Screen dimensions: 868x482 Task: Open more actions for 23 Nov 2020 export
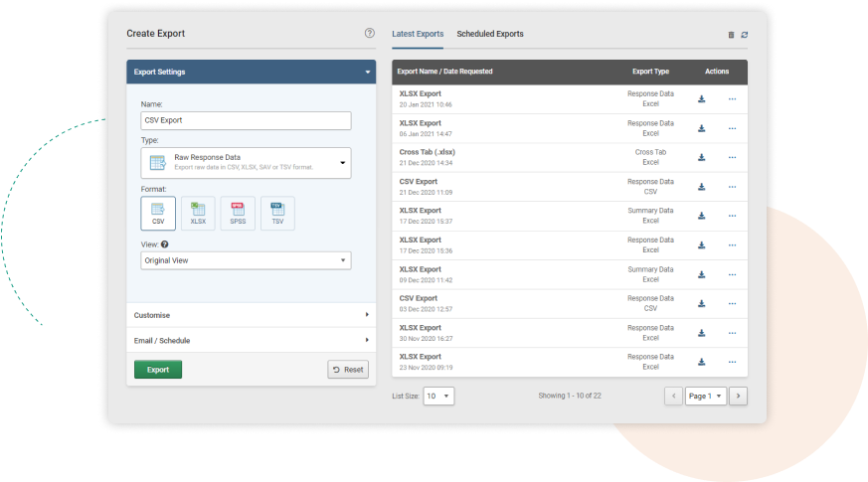tap(732, 362)
